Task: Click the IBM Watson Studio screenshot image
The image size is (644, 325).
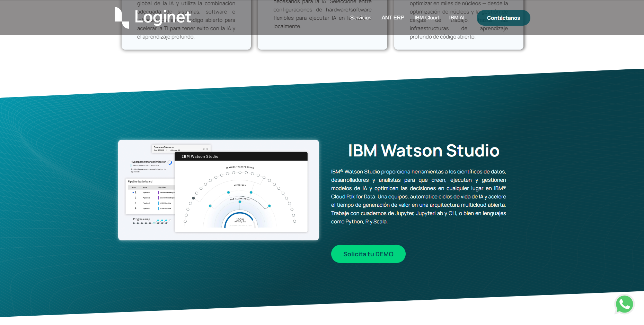Action: coord(219,190)
